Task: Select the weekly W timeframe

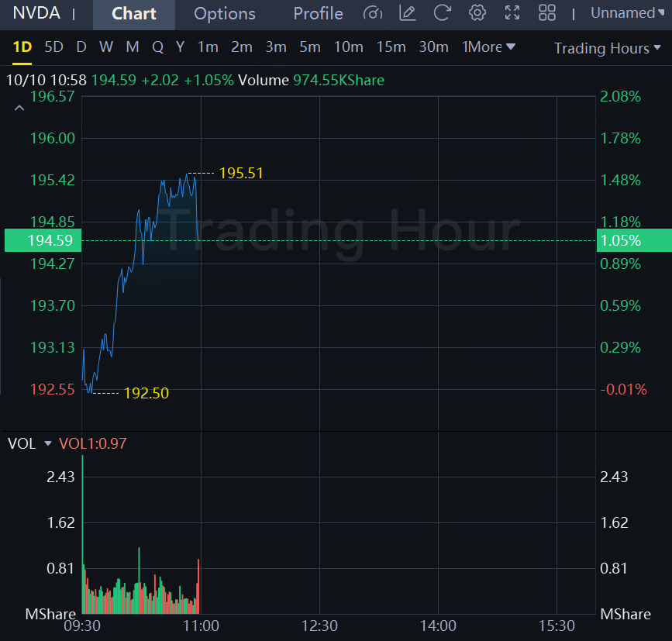Action: click(106, 47)
